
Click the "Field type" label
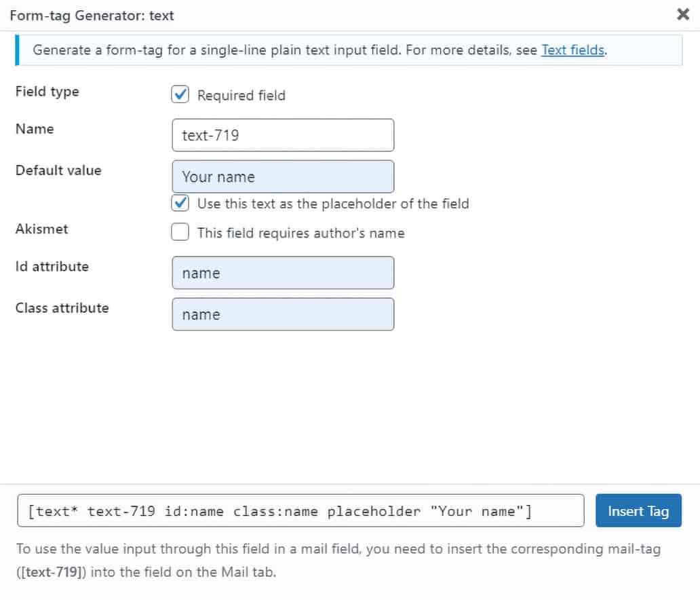46,92
